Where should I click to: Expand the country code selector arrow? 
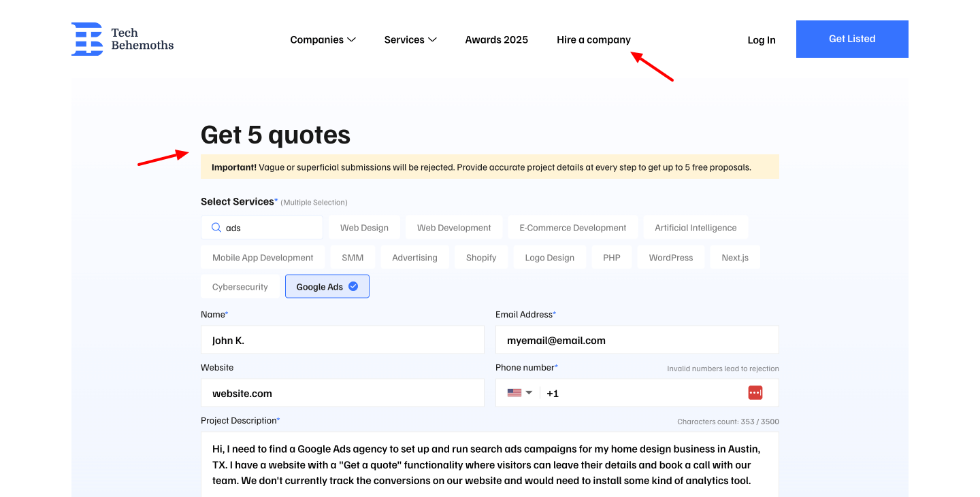pos(529,393)
